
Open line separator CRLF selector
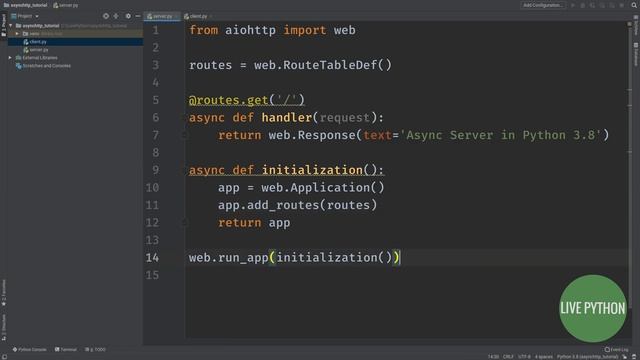(508, 357)
